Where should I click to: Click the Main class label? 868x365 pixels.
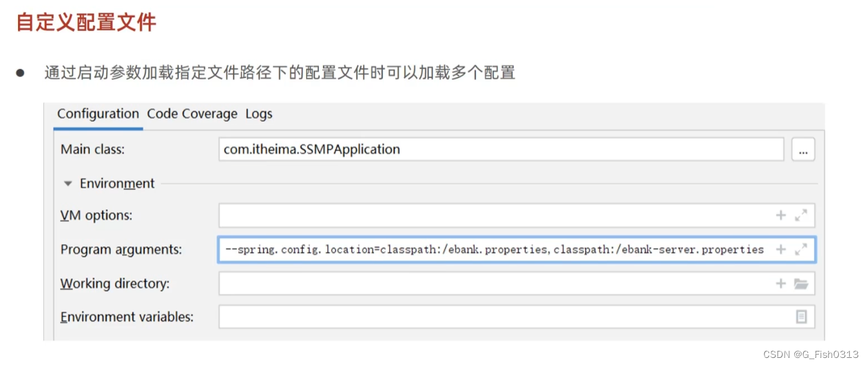92,149
